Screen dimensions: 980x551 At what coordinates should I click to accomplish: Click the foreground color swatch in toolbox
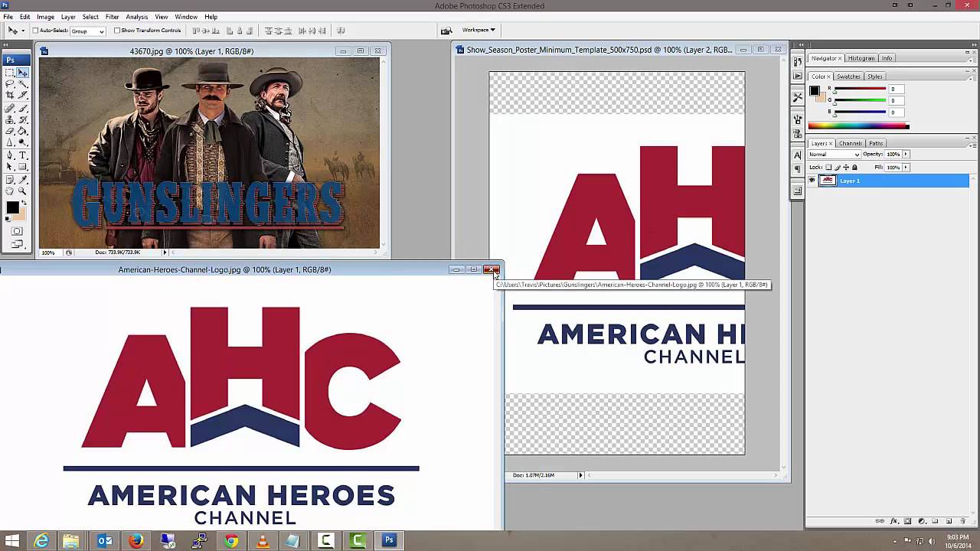(12, 208)
